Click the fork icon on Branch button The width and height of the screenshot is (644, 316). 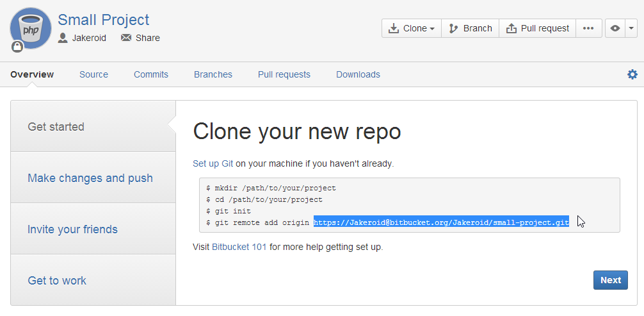[453, 28]
